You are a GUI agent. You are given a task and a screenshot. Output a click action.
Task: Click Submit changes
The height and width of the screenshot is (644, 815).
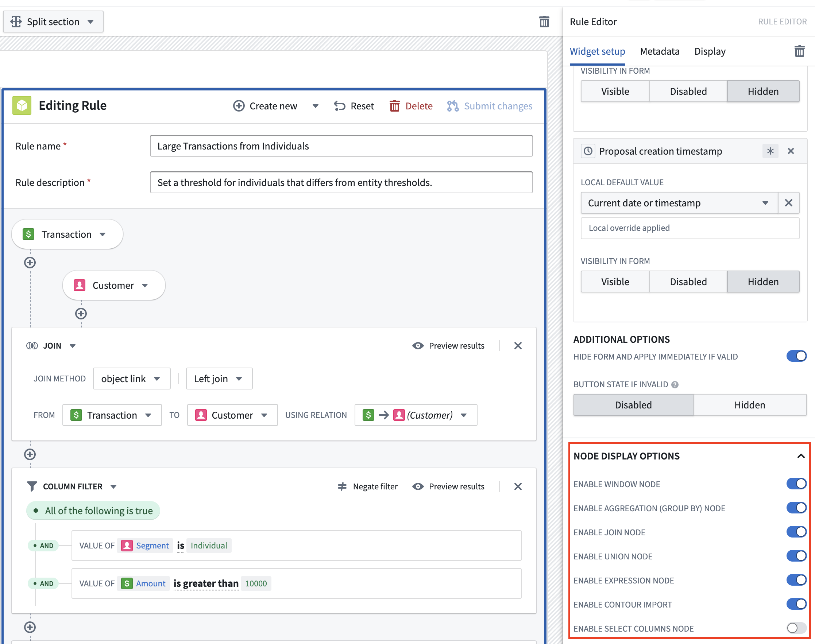[490, 106]
